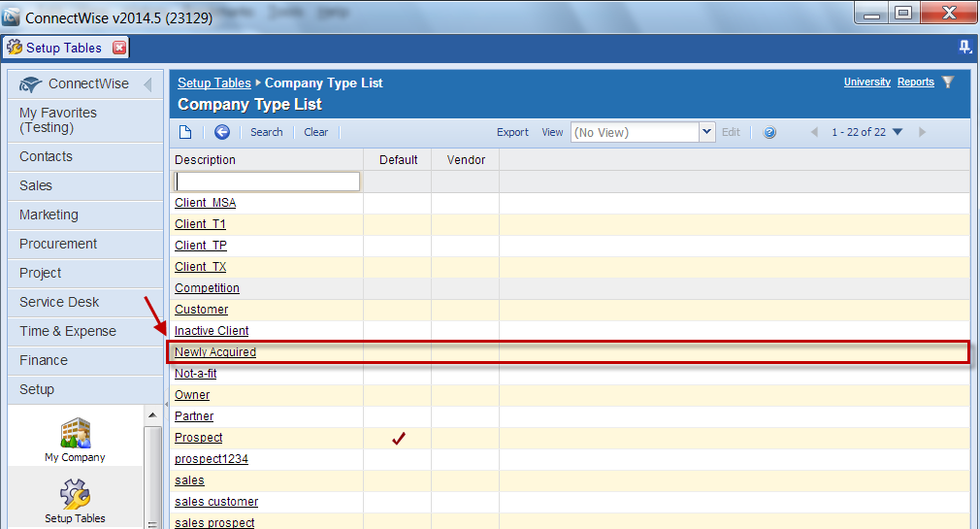Open My Favorites (Testing) menu
Screen dimensions: 980x529
click(85, 120)
